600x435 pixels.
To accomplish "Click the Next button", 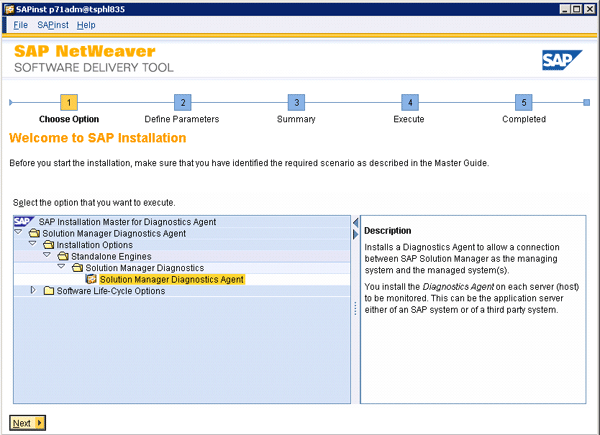I will pos(28,423).
